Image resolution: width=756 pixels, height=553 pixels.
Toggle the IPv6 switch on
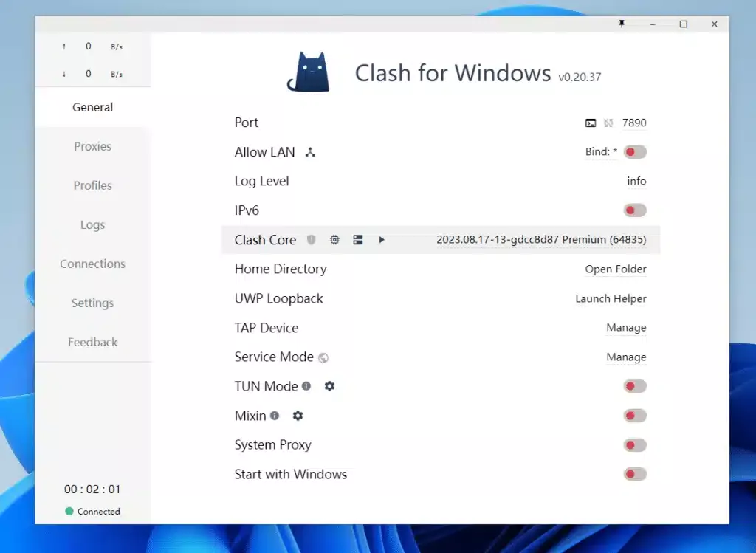click(x=634, y=210)
